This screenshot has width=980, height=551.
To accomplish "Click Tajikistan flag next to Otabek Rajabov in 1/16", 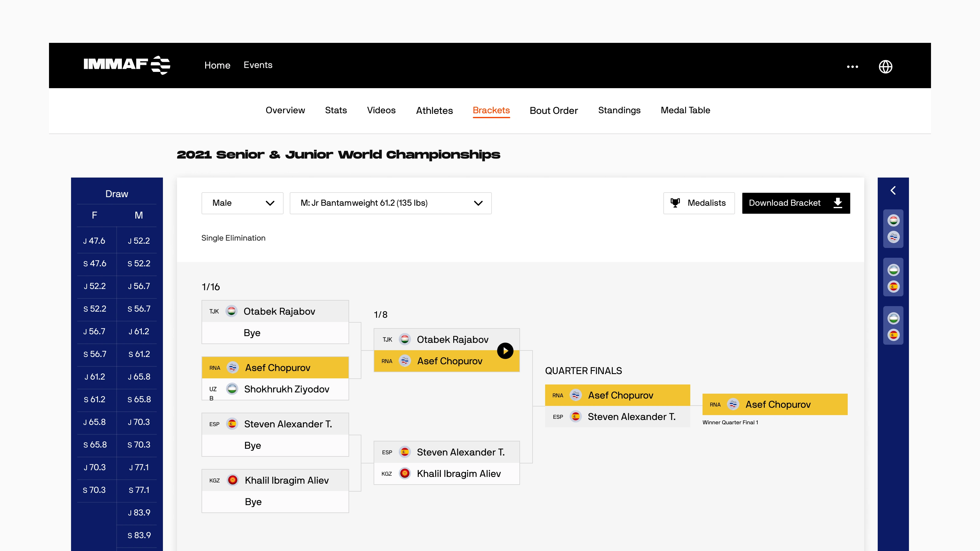I will [231, 311].
